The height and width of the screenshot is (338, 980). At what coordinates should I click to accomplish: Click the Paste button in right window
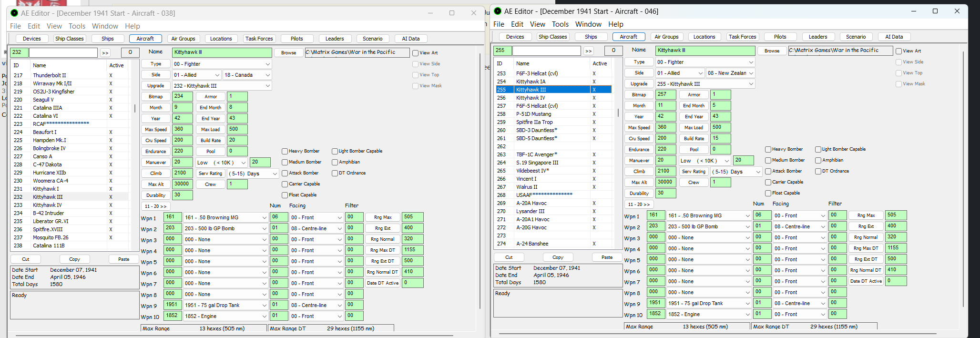tap(607, 257)
